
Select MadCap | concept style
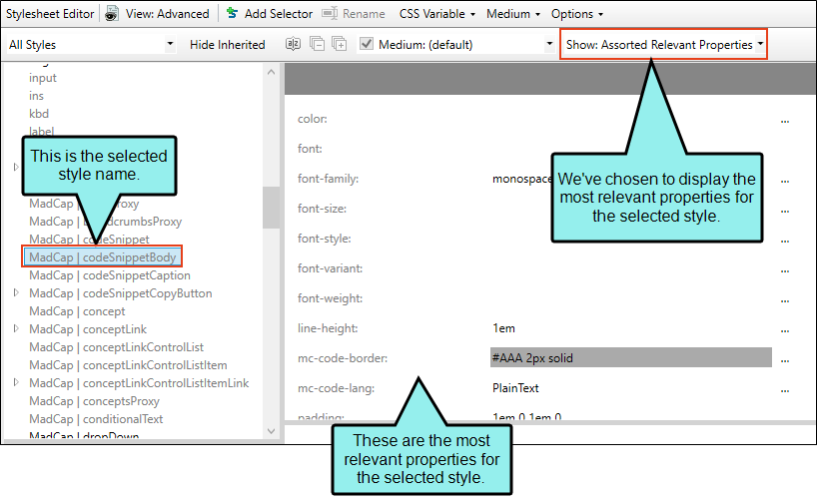[x=77, y=311]
